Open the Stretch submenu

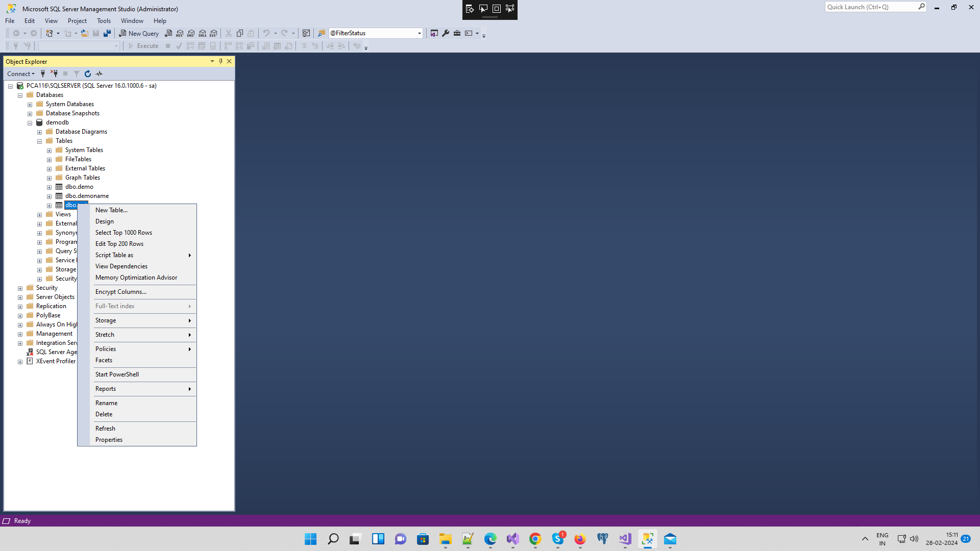click(137, 335)
